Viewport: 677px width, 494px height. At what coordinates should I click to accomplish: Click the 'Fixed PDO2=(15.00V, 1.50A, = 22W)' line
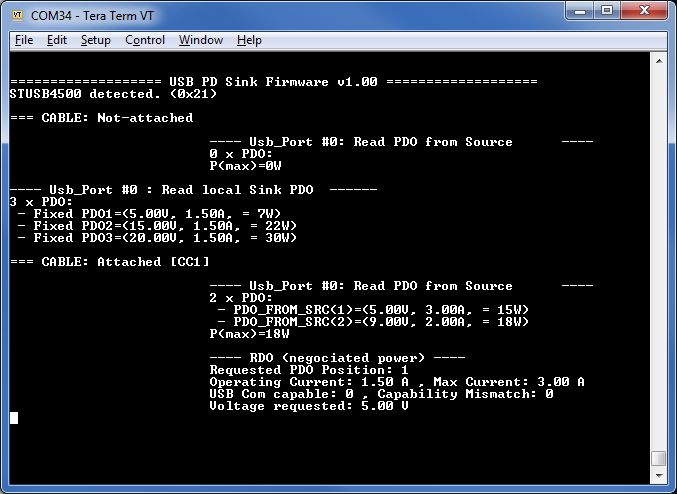coord(157,226)
